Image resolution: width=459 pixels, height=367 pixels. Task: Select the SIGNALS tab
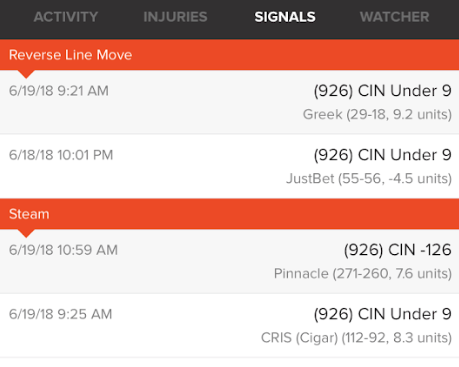(x=285, y=17)
